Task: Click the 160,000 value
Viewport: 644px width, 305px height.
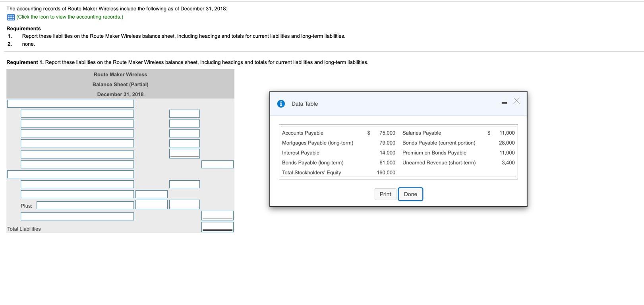Action: 386,173
